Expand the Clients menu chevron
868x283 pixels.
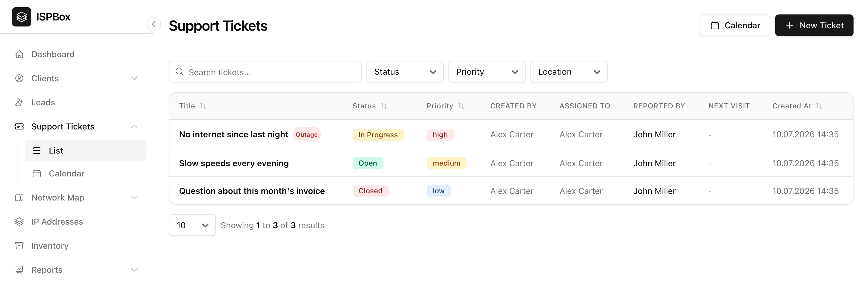pos(134,78)
